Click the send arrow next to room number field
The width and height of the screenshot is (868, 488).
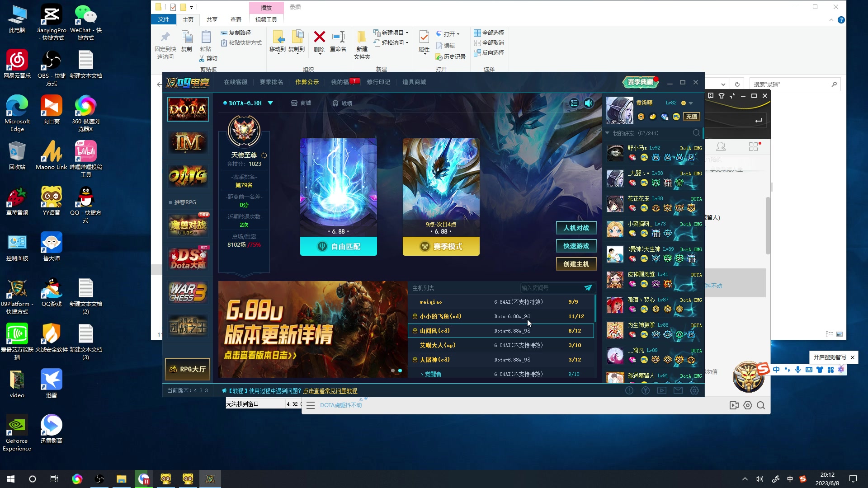click(588, 287)
